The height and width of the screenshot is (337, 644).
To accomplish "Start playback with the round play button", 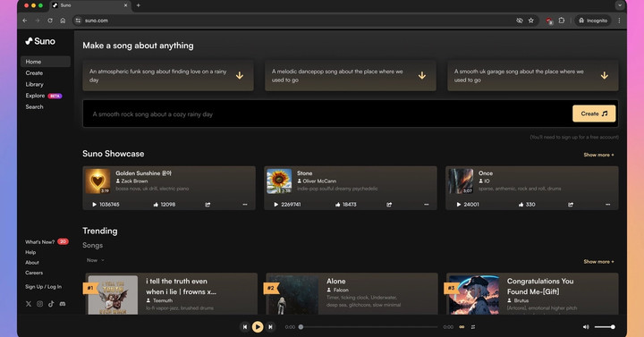I will click(x=258, y=327).
